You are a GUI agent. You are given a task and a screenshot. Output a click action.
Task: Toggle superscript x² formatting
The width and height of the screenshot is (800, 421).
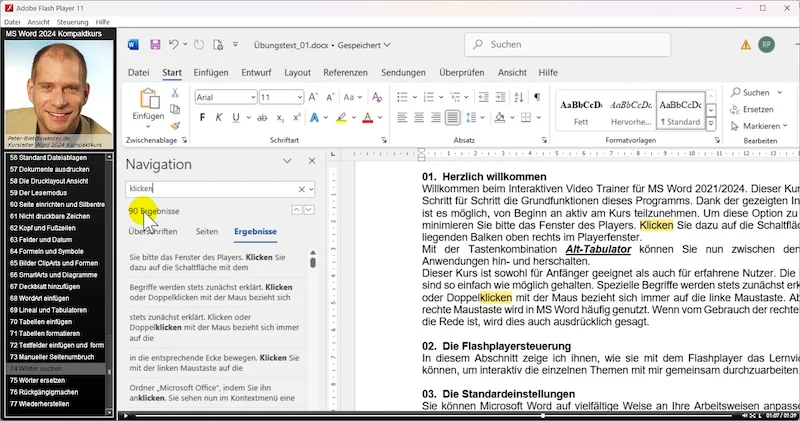pyautogui.click(x=296, y=118)
